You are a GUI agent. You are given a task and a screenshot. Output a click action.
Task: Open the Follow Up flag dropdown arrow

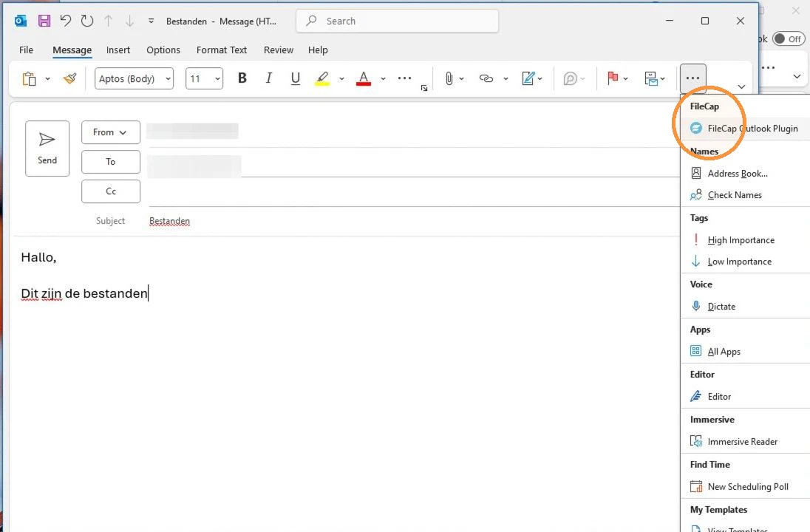click(625, 79)
